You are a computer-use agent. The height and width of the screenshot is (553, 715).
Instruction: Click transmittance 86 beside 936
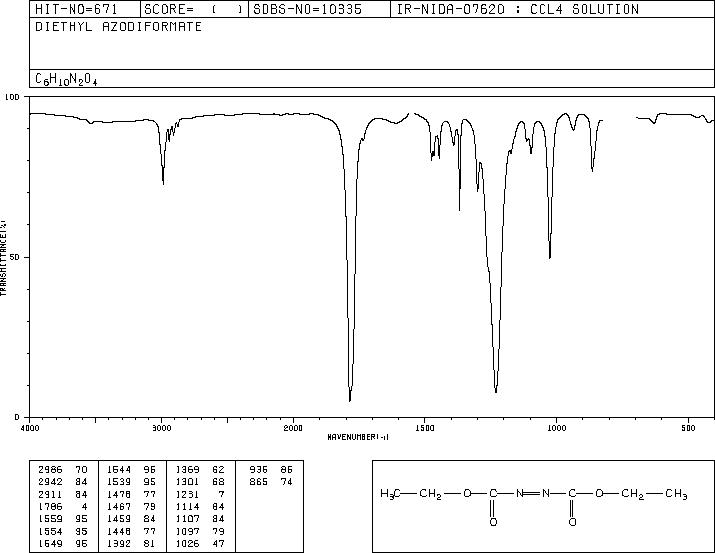coord(286,470)
